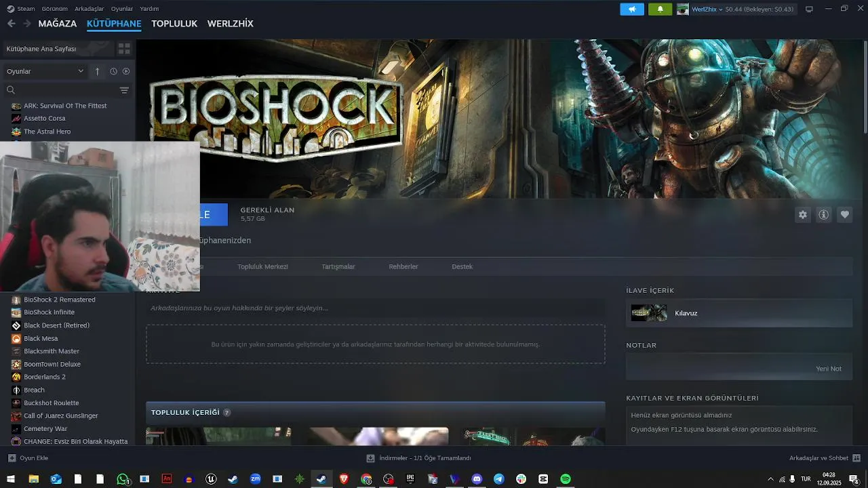Switch to Big Picture monitor icon
This screenshot has width=868, height=488.
click(x=809, y=9)
